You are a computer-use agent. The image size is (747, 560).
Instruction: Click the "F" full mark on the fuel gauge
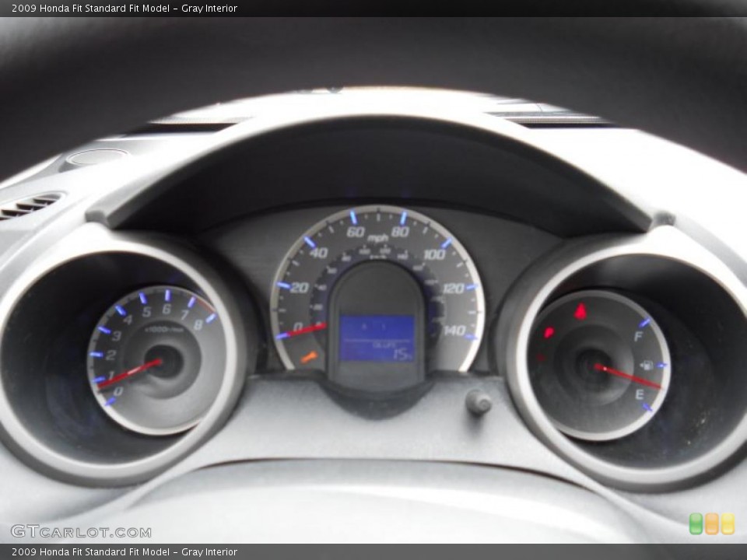click(638, 337)
